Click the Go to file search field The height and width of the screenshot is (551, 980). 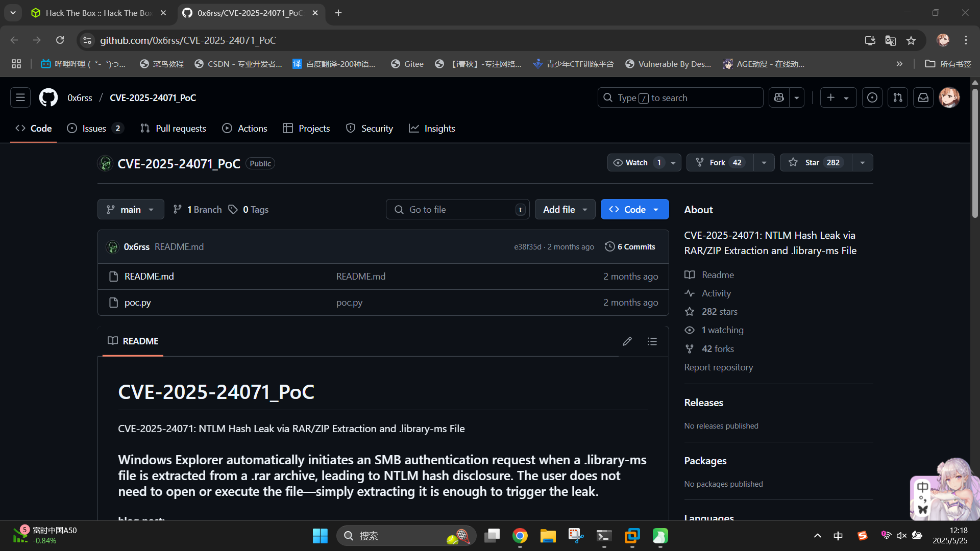[x=457, y=210]
